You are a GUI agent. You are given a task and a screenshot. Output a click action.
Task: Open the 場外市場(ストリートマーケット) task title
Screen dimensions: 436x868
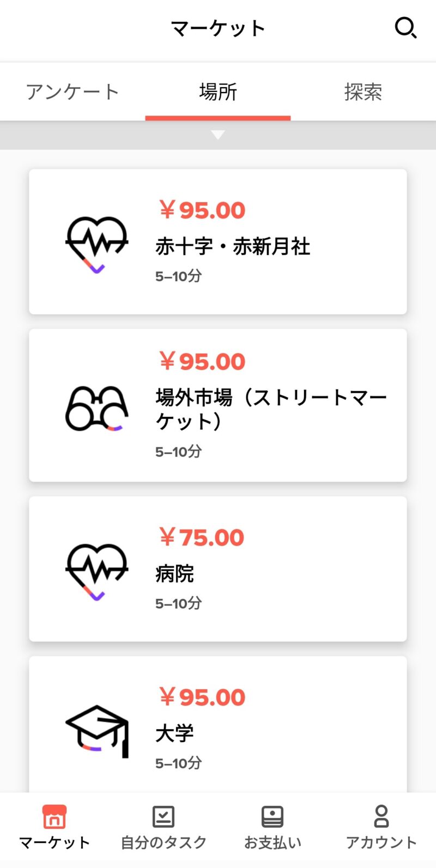pyautogui.click(x=271, y=409)
